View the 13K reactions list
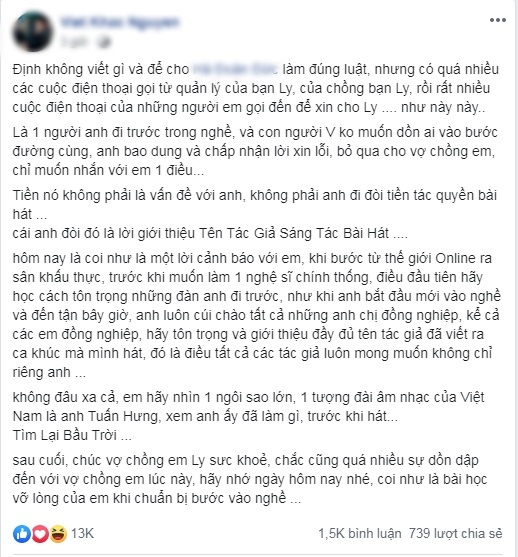 click(82, 534)
